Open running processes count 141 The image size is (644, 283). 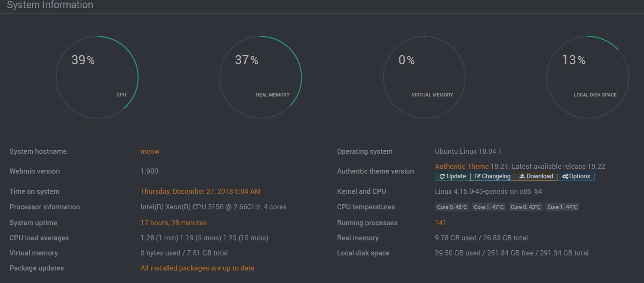(441, 223)
